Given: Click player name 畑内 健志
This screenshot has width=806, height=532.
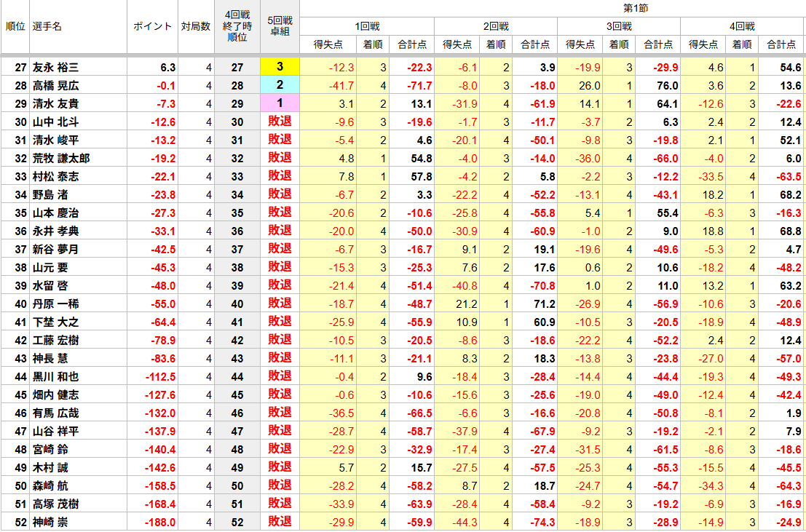Looking at the screenshot, I should [55, 395].
